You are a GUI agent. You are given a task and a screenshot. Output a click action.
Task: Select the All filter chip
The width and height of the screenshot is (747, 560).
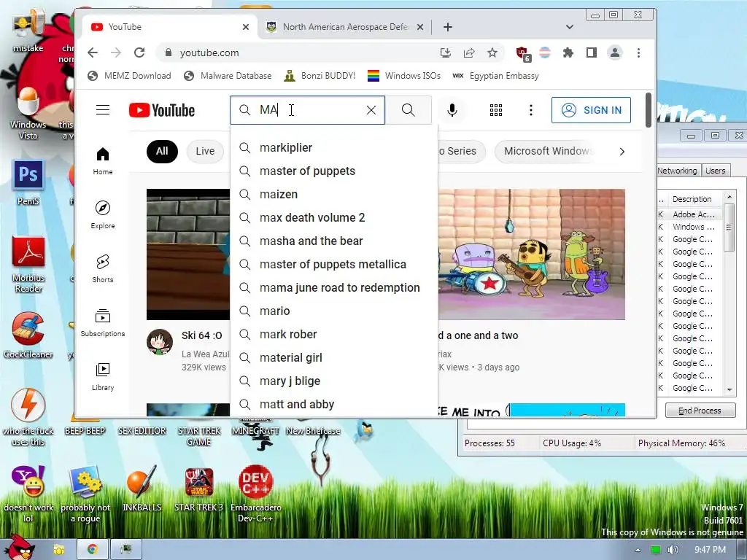162,152
